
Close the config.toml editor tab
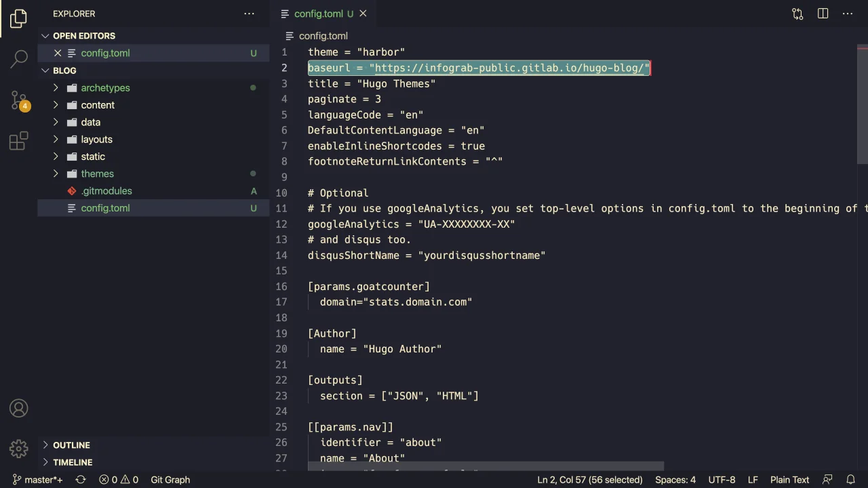point(363,14)
